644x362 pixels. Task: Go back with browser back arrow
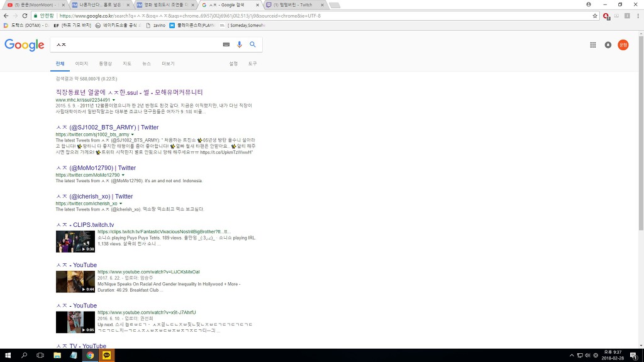[x=6, y=16]
